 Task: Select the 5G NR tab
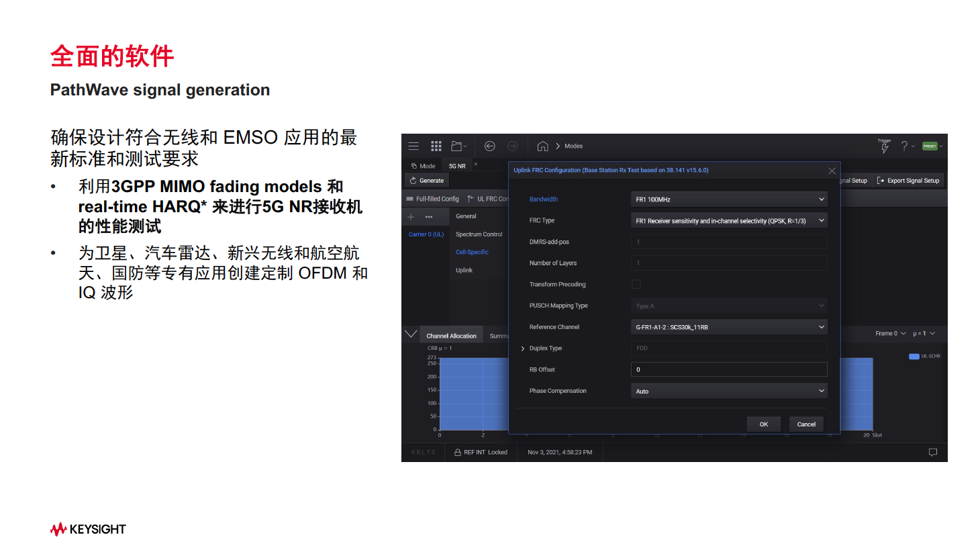tap(457, 166)
